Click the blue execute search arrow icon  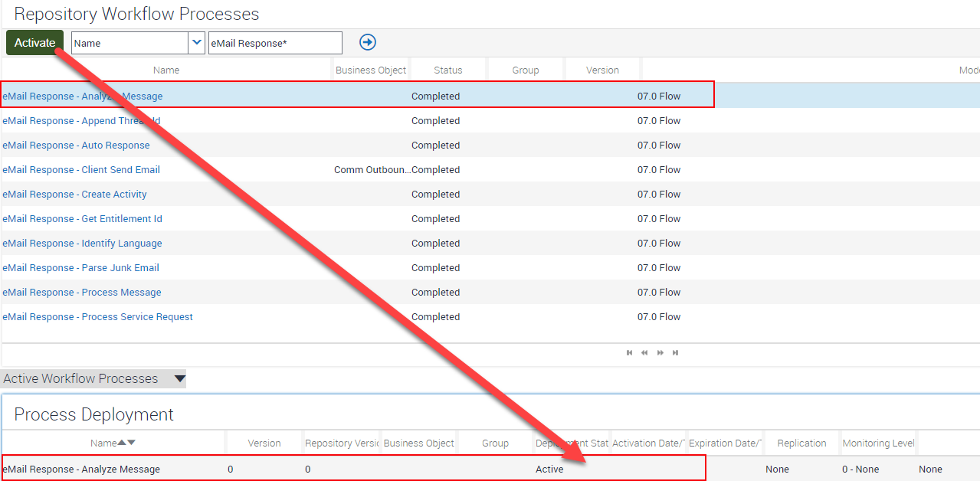point(367,42)
